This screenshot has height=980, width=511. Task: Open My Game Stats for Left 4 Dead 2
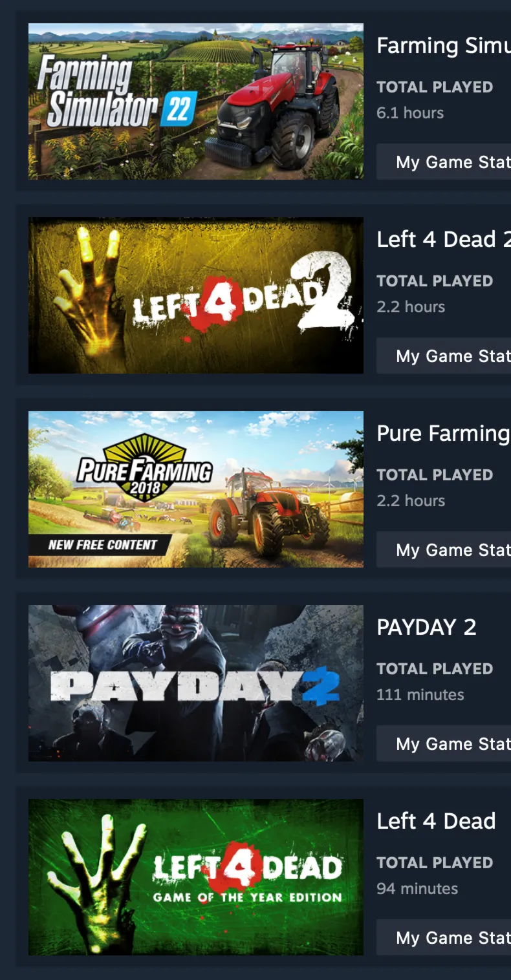pos(444,356)
